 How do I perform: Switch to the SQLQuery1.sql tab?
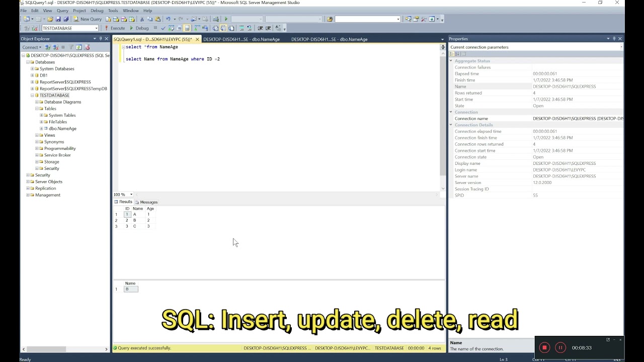[152, 39]
